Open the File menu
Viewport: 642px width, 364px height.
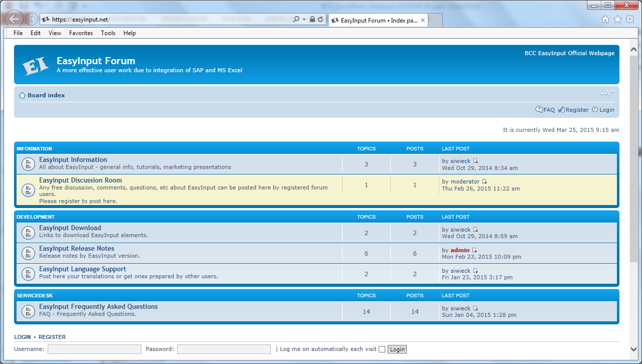[x=18, y=33]
